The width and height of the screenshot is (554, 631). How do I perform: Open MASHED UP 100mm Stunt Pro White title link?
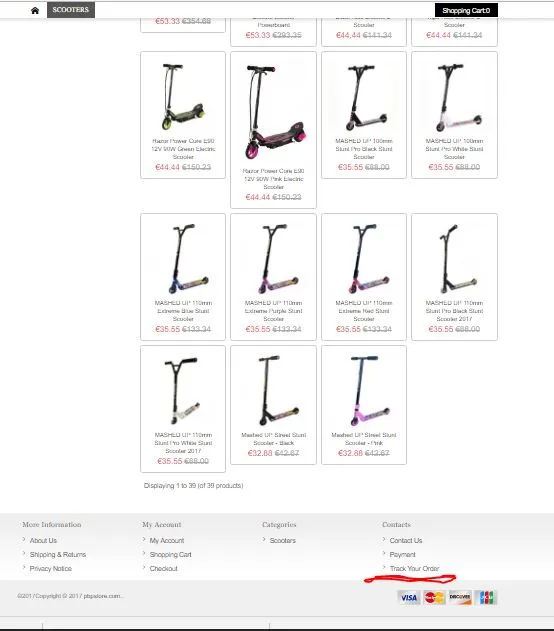click(x=454, y=149)
